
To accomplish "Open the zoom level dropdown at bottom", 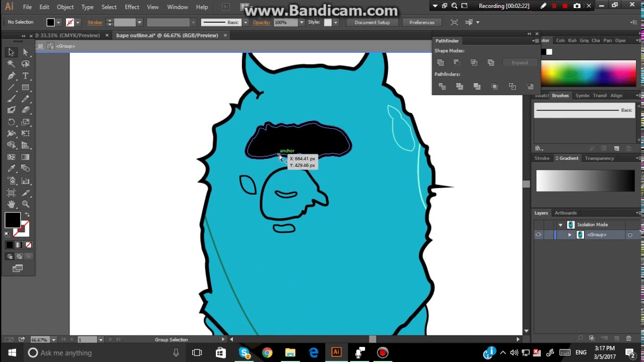I will [54, 339].
